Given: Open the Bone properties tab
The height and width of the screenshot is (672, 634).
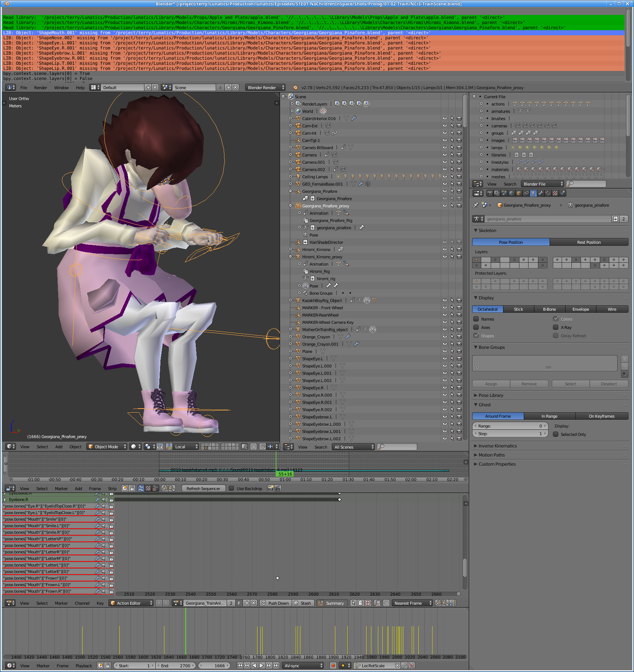Looking at the screenshot, I should click(x=541, y=193).
